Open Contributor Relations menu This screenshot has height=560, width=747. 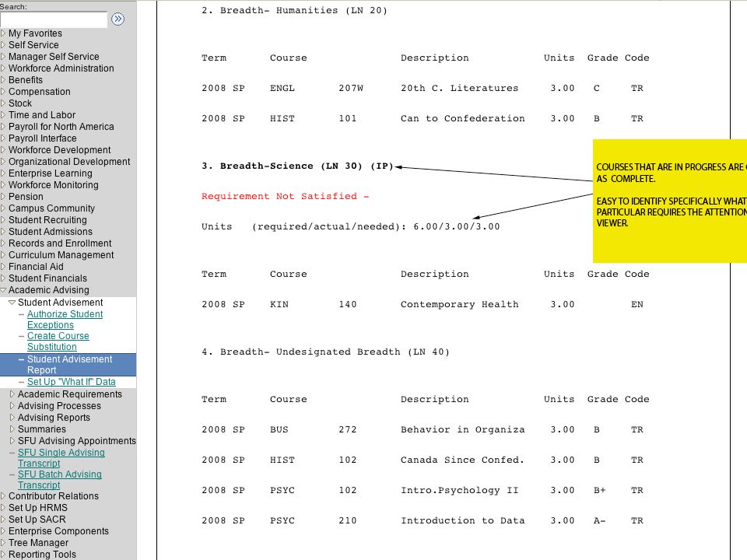tap(54, 496)
